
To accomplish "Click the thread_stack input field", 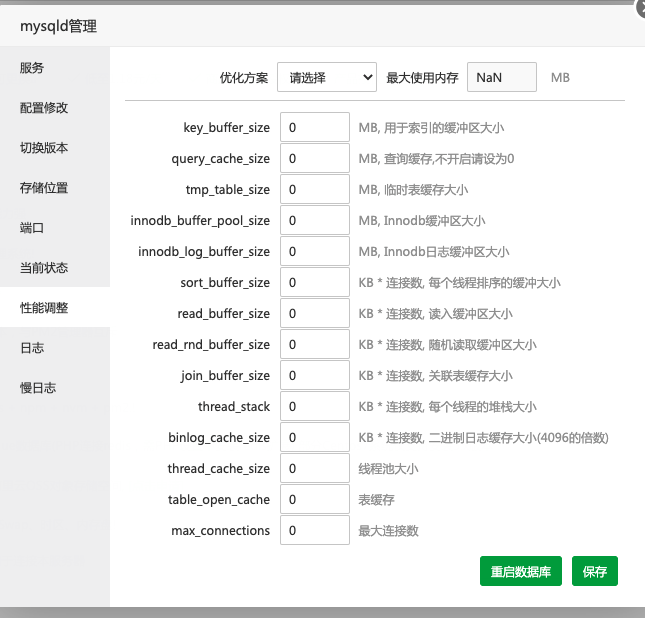I will coord(315,407).
